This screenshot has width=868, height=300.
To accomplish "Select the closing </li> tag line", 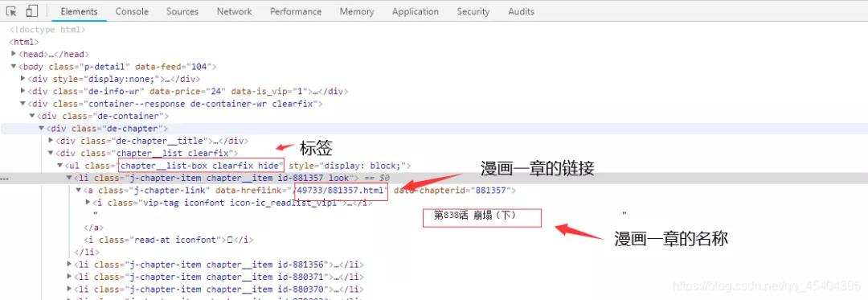I will coord(86,252).
